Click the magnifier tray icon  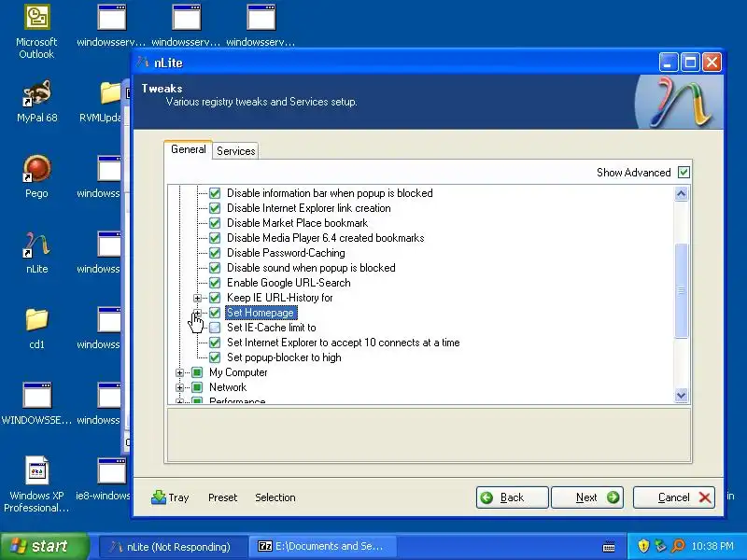(x=678, y=546)
